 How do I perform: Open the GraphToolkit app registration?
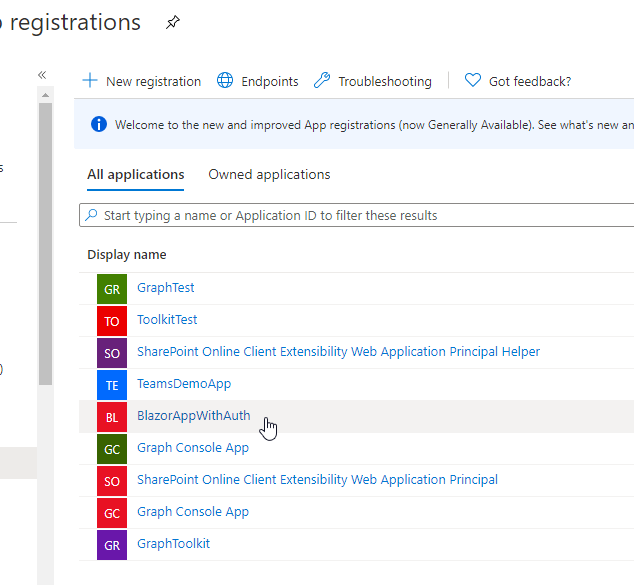(173, 544)
